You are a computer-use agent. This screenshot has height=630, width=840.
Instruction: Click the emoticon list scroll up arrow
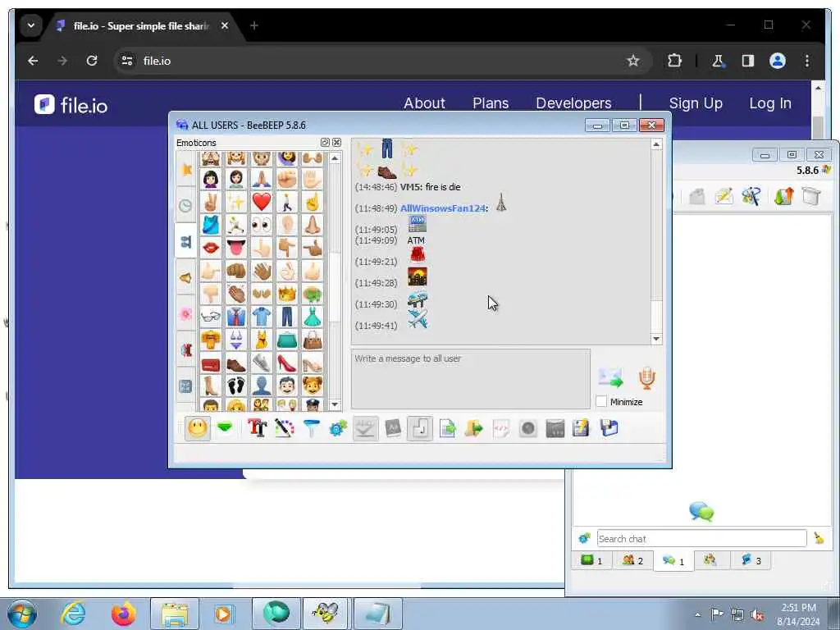(x=335, y=158)
